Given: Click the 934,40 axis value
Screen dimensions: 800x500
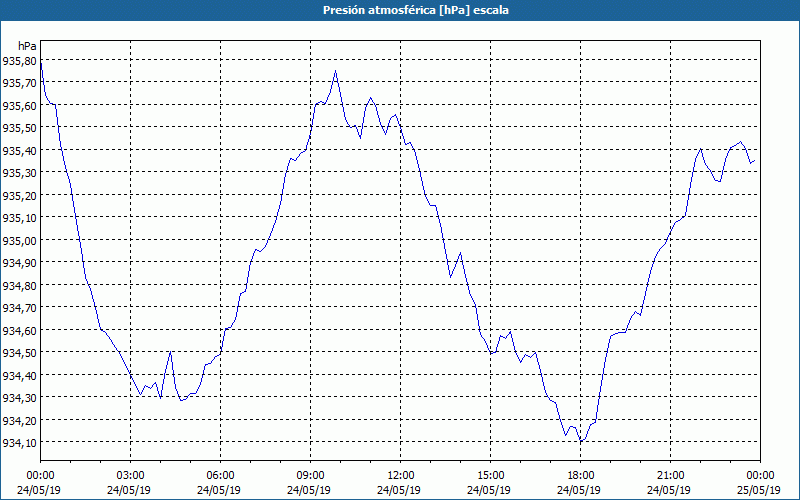Looking at the screenshot, I should coord(19,375).
